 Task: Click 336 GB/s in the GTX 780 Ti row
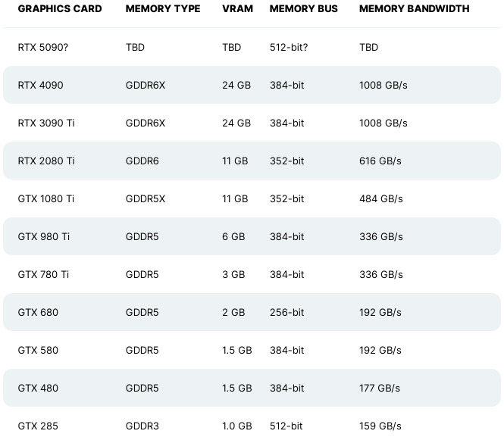(381, 274)
